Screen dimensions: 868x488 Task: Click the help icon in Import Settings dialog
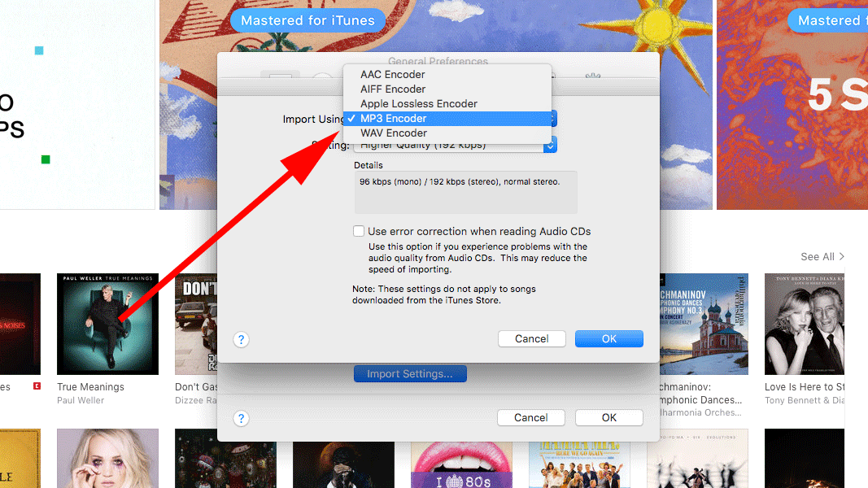(242, 339)
